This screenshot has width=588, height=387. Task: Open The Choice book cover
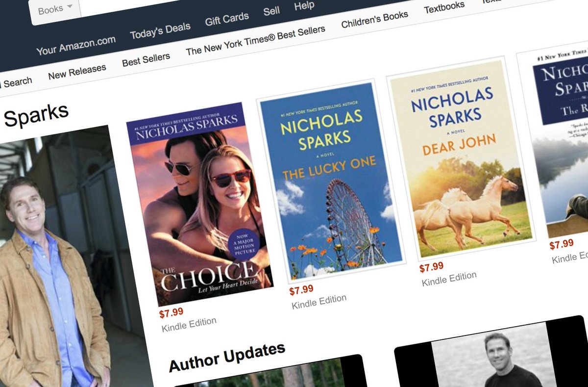(x=199, y=204)
